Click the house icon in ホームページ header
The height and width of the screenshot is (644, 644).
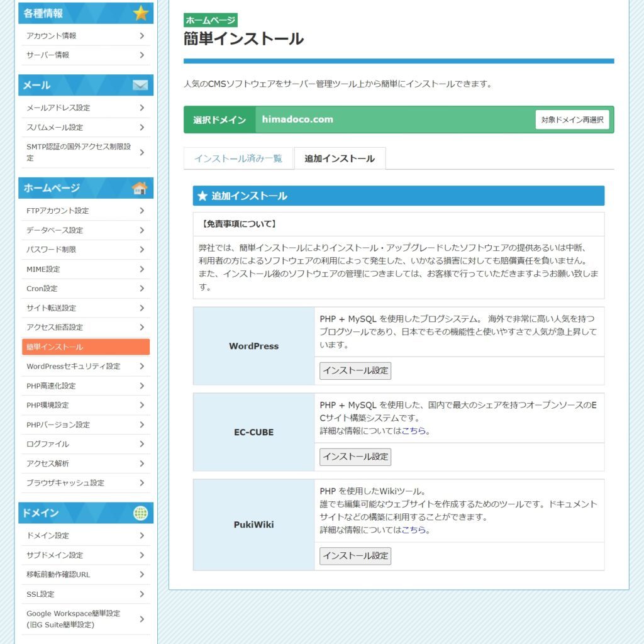pyautogui.click(x=140, y=188)
